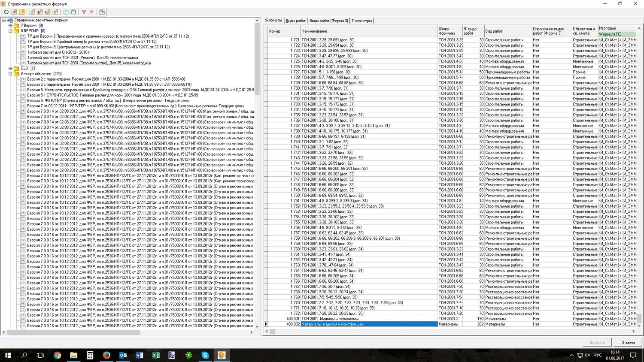This screenshot has width=644, height=362.
Task: Select Типовой расчет для ТСН-2001 (Ремонт) item
Action: coord(82,57)
